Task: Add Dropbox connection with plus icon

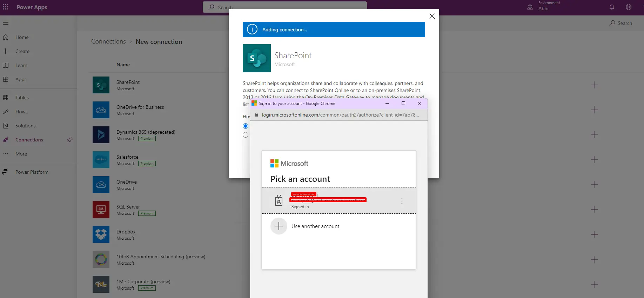Action: 594,234
